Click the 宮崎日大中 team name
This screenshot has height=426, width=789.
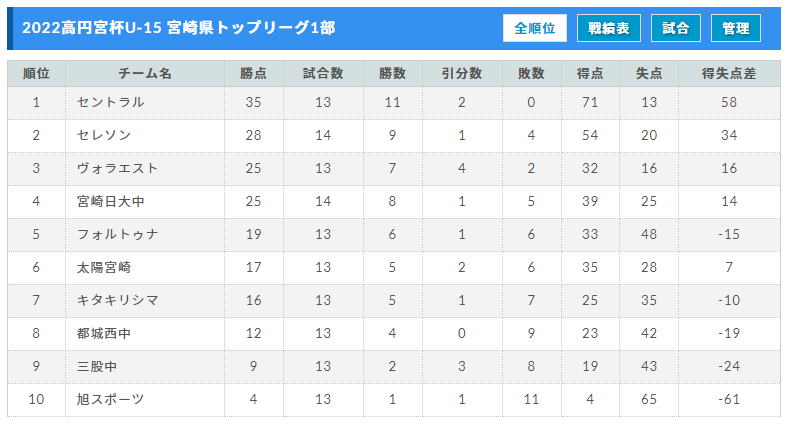[x=111, y=201]
